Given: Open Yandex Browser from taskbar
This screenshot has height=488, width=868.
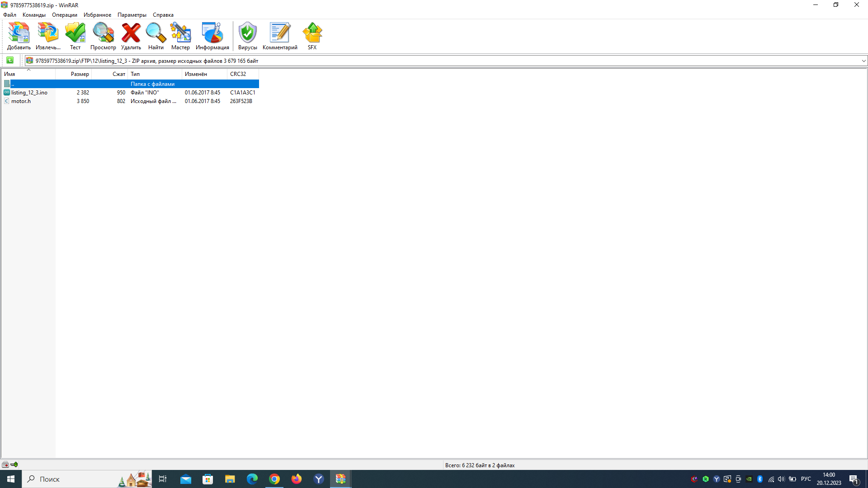Looking at the screenshot, I should point(319,479).
